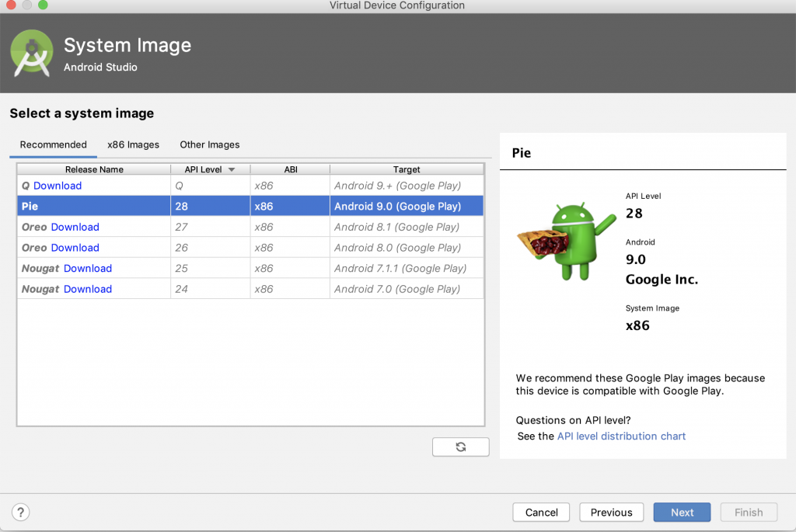This screenshot has width=796, height=532.
Task: Open the API level distribution chart link
Action: tap(621, 436)
